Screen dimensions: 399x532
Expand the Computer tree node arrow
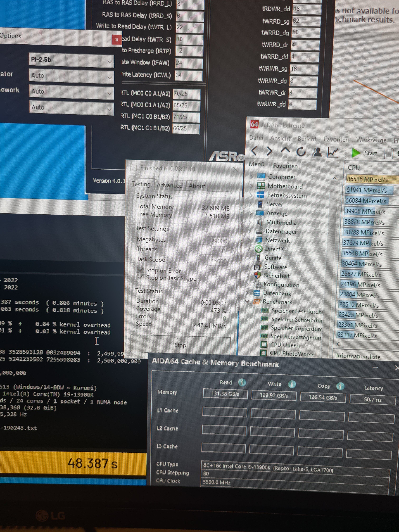(252, 177)
